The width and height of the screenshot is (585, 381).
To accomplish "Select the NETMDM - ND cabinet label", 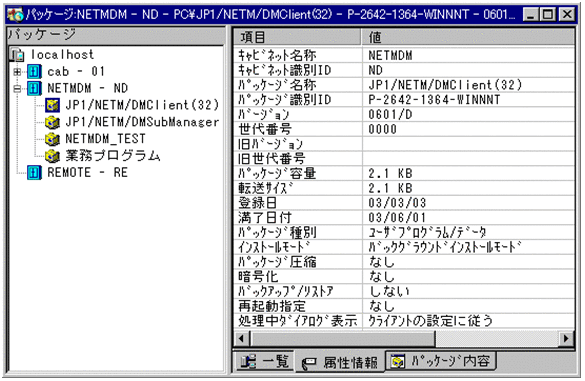I will (87, 88).
